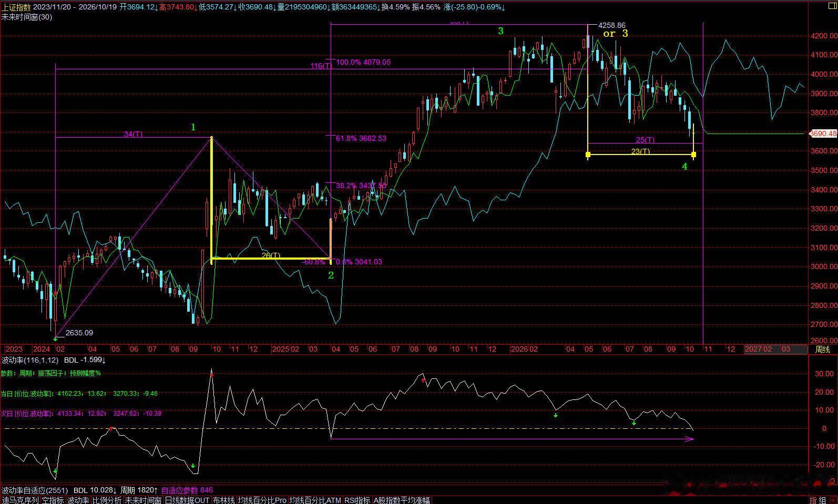Image resolution: width=838 pixels, height=504 pixels.
Task: Switch to the 迪马克序列 indicator tab
Action: click(20, 500)
